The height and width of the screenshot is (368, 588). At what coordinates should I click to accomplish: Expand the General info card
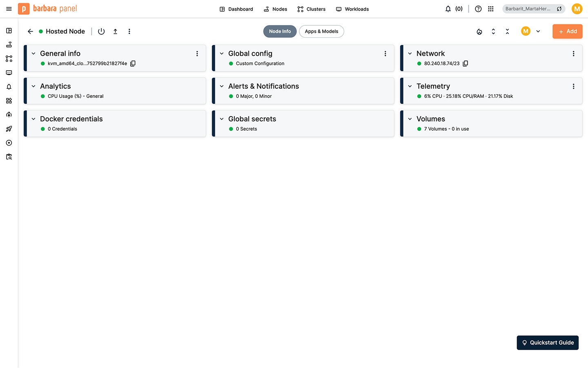33,54
